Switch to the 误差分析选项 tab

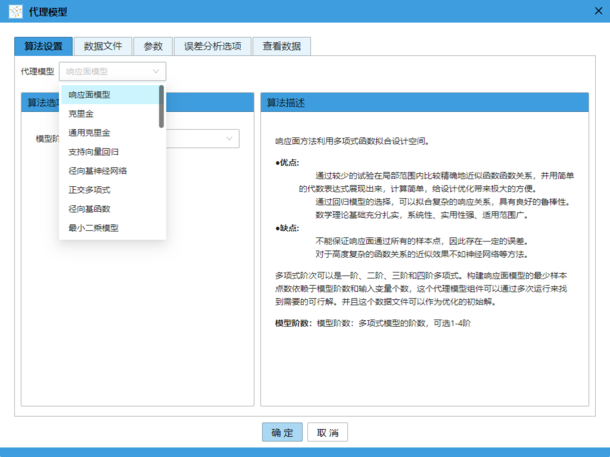coord(212,46)
